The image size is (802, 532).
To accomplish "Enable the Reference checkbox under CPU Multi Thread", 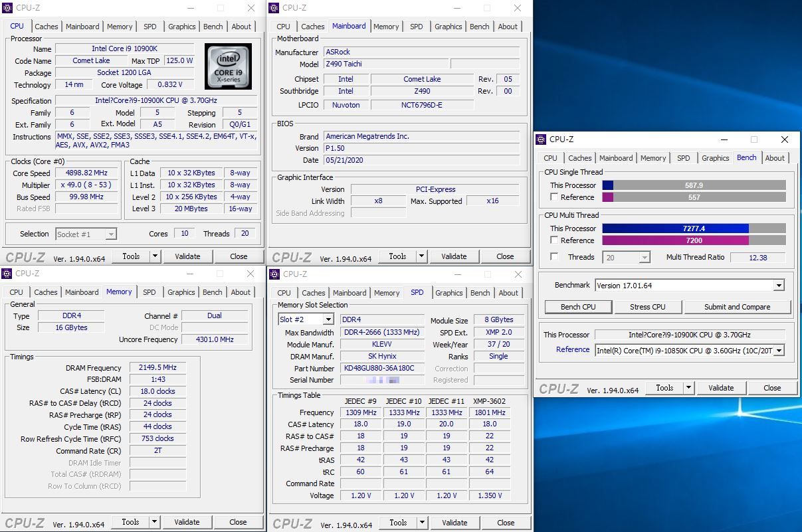I will click(554, 240).
